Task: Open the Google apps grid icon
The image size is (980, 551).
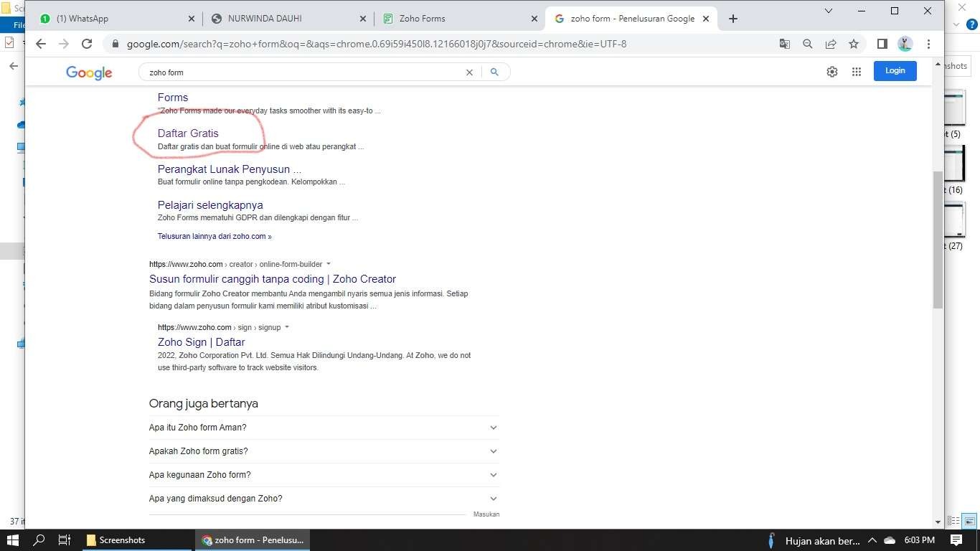Action: (x=856, y=72)
